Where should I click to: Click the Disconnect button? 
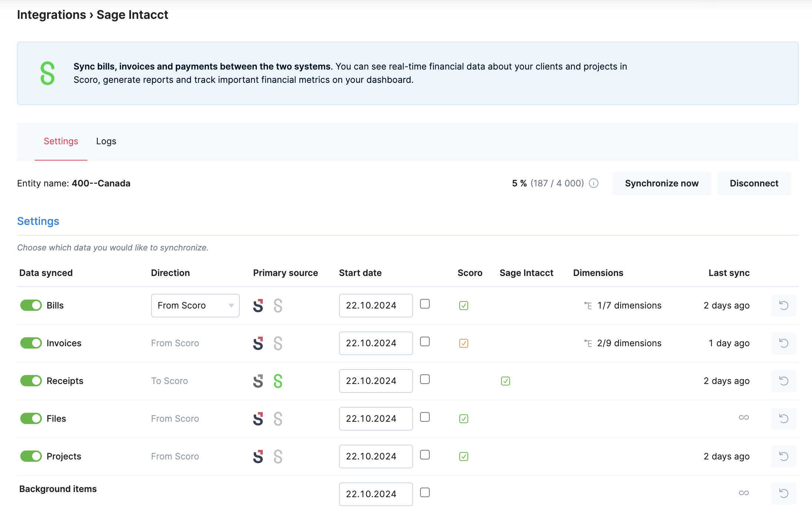[754, 183]
